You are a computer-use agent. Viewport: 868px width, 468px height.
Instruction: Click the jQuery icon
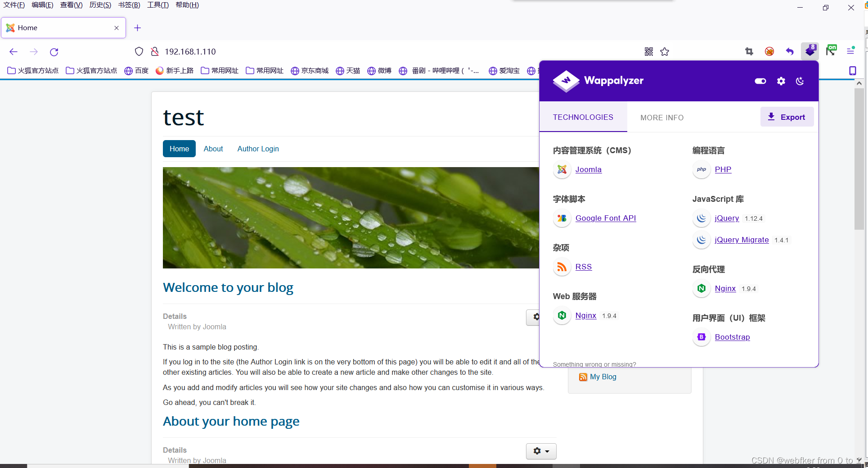(x=702, y=218)
